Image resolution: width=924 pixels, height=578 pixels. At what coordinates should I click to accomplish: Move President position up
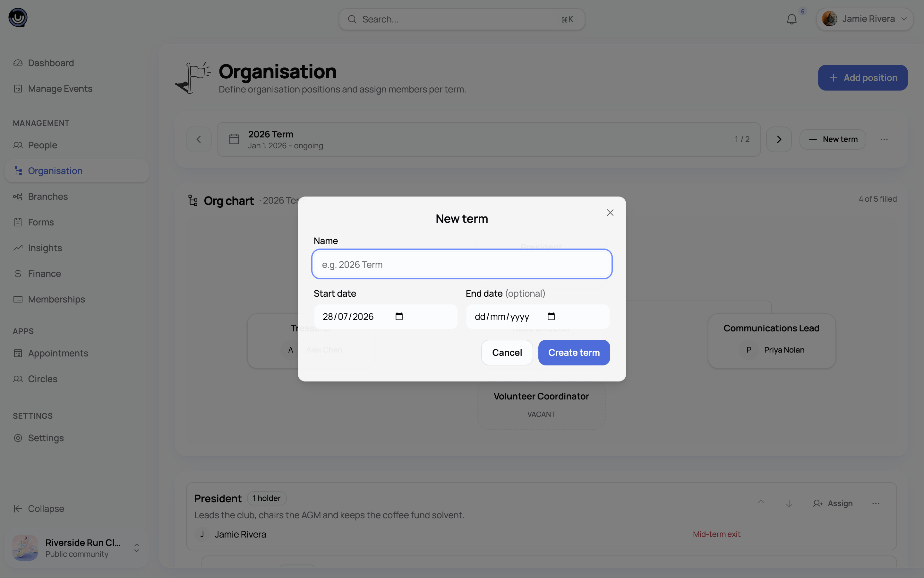(x=761, y=504)
